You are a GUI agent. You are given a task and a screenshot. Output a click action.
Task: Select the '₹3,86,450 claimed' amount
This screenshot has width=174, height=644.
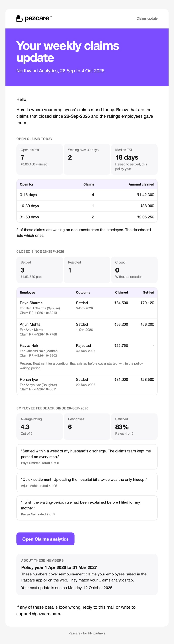(x=34, y=164)
